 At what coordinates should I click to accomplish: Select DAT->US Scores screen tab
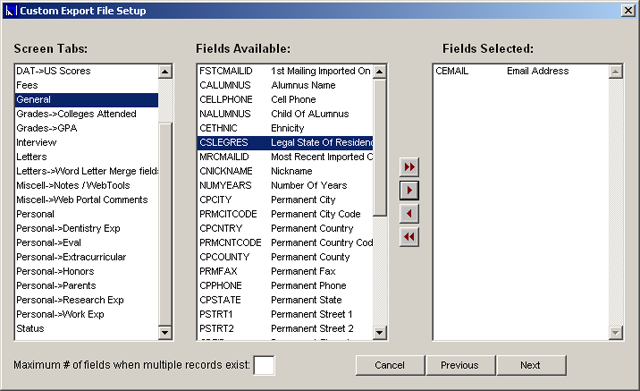coord(87,71)
